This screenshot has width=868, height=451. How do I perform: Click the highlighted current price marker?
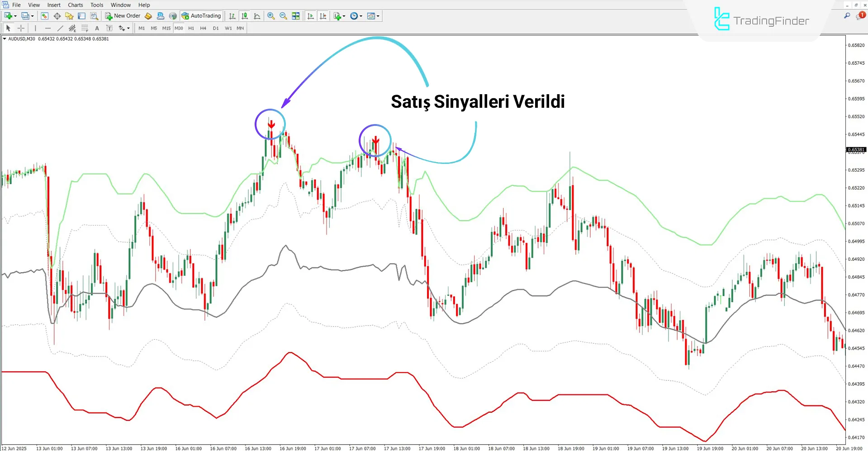(856, 149)
